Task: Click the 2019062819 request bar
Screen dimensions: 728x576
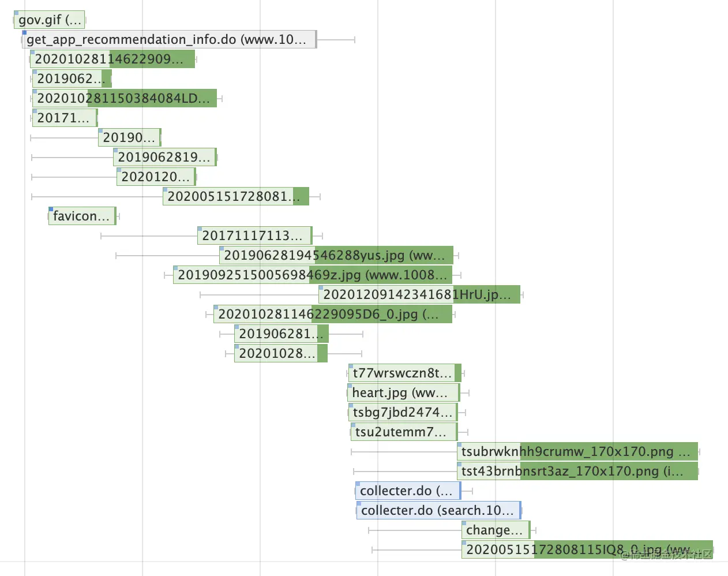Action: pyautogui.click(x=166, y=157)
